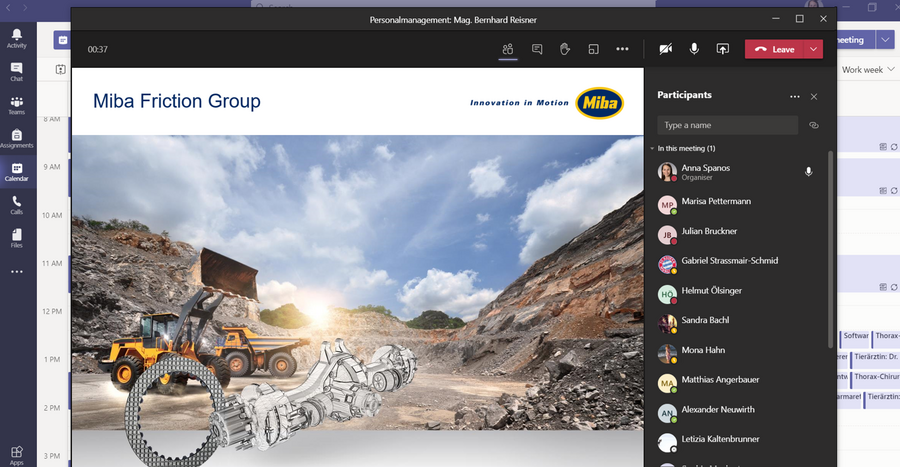Close the Participants panel
The height and width of the screenshot is (467, 900).
pos(814,96)
